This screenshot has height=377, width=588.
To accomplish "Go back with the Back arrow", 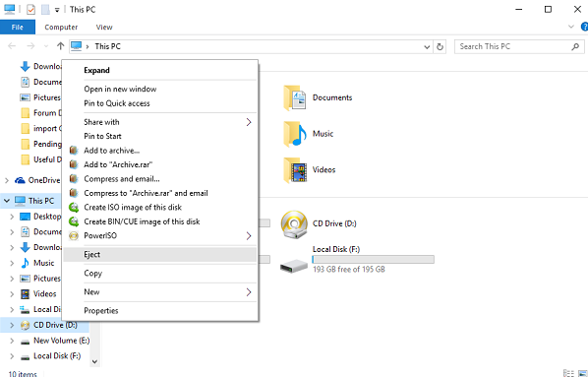I will (12, 46).
